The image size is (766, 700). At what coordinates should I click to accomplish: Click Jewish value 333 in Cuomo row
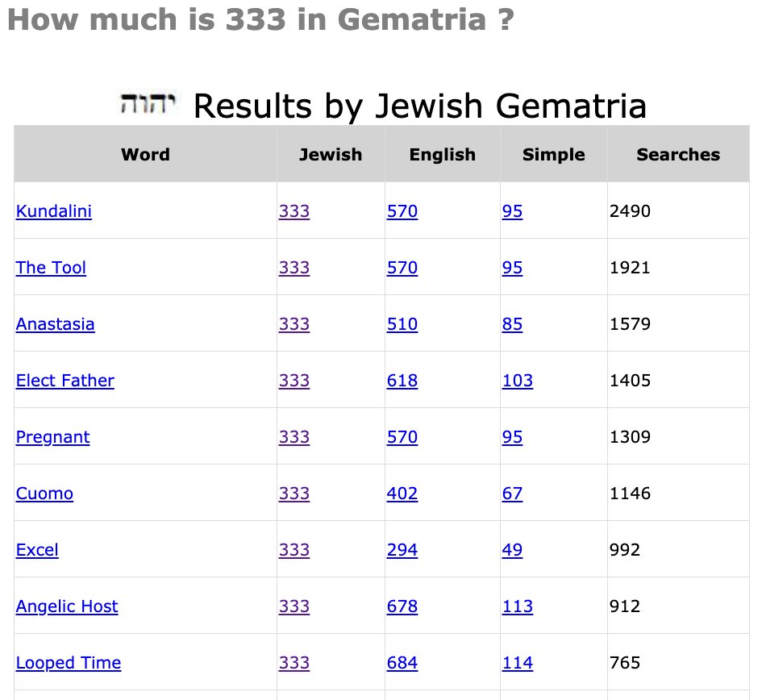coord(294,494)
